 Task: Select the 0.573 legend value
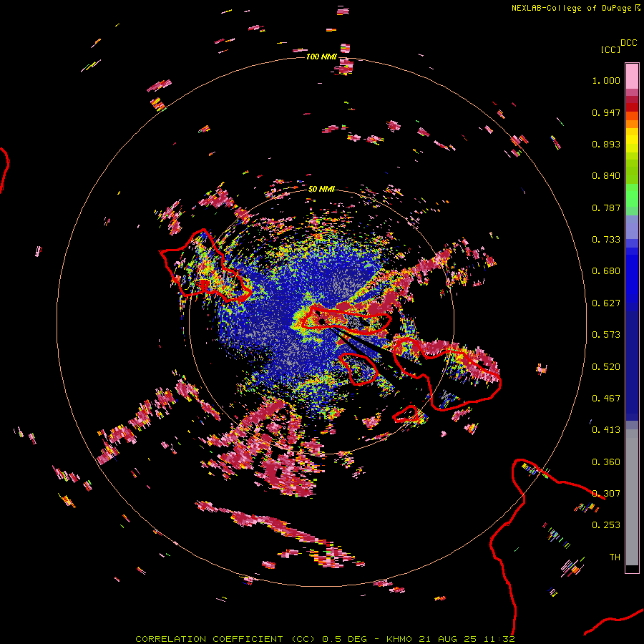pyautogui.click(x=606, y=335)
